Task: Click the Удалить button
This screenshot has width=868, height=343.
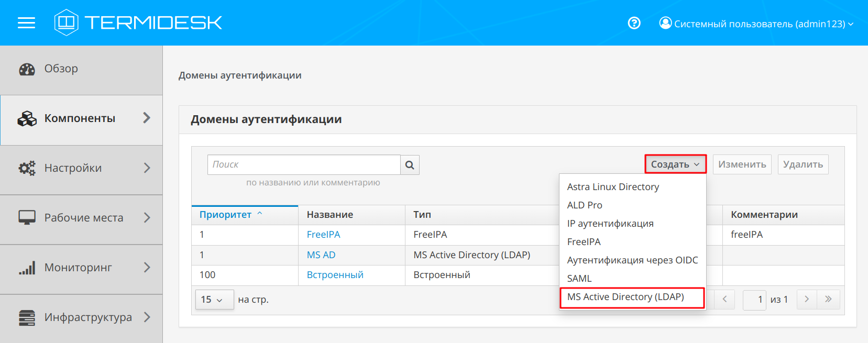Action: tap(803, 164)
